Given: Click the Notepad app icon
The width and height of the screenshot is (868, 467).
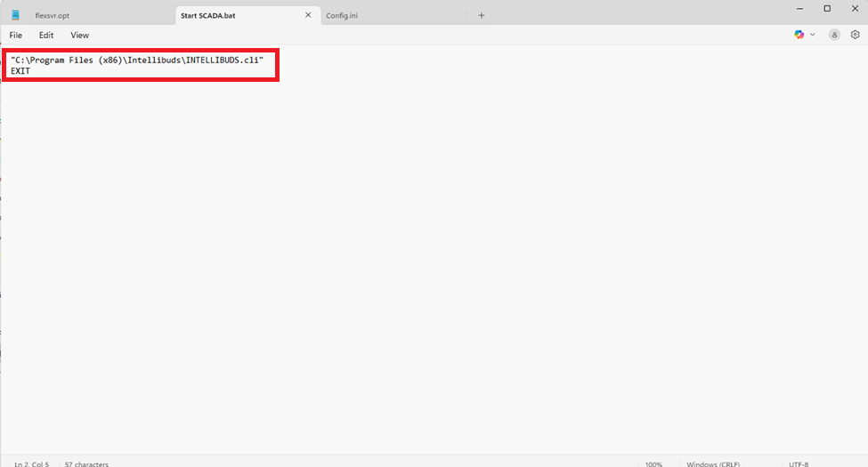Looking at the screenshot, I should pyautogui.click(x=15, y=15).
